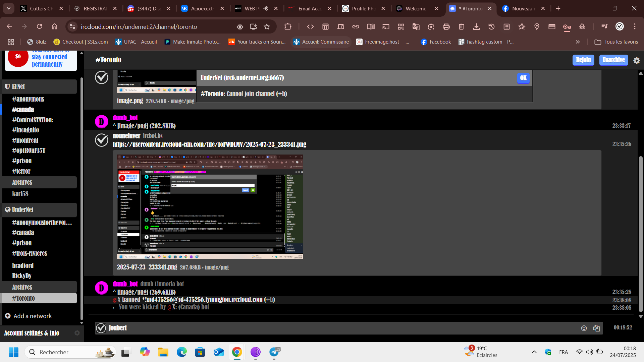Screen dimensions: 644x362
Task: Switch to the Nouveau Facebook tab
Action: (523, 8)
